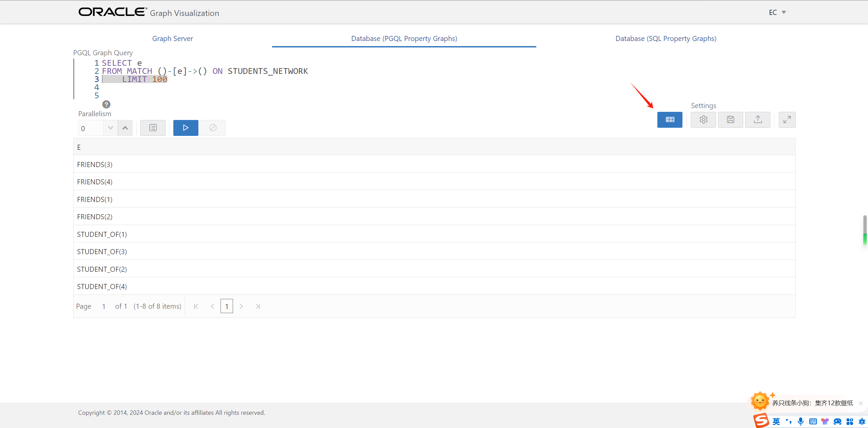Screen dimensions: 868x428
Task: Open Database (SQL Property Graphs) tab
Action: (x=666, y=39)
